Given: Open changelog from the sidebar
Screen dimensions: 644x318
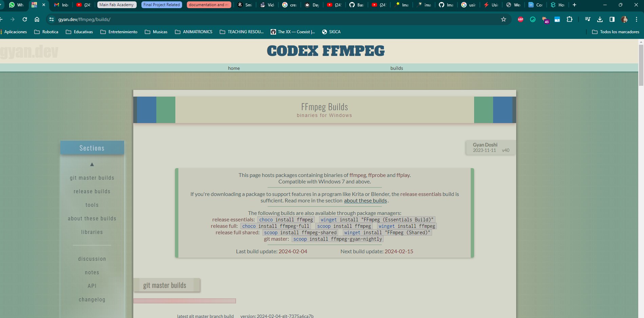Looking at the screenshot, I should (x=92, y=300).
